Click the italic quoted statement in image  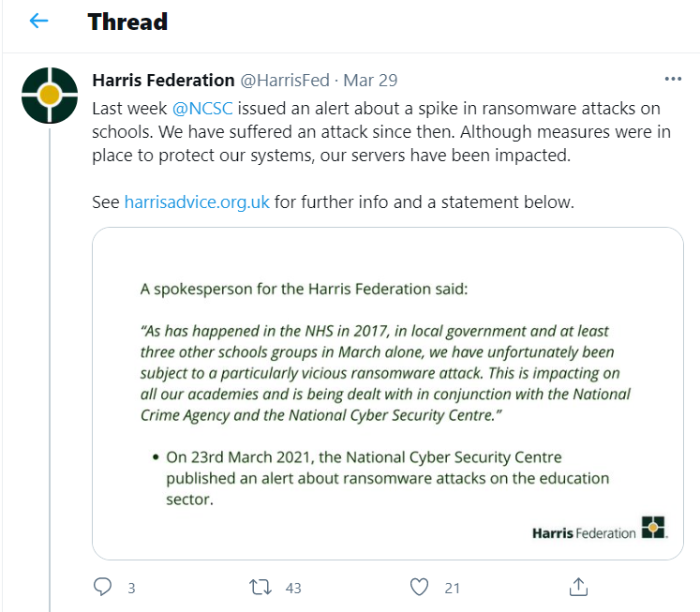click(384, 374)
